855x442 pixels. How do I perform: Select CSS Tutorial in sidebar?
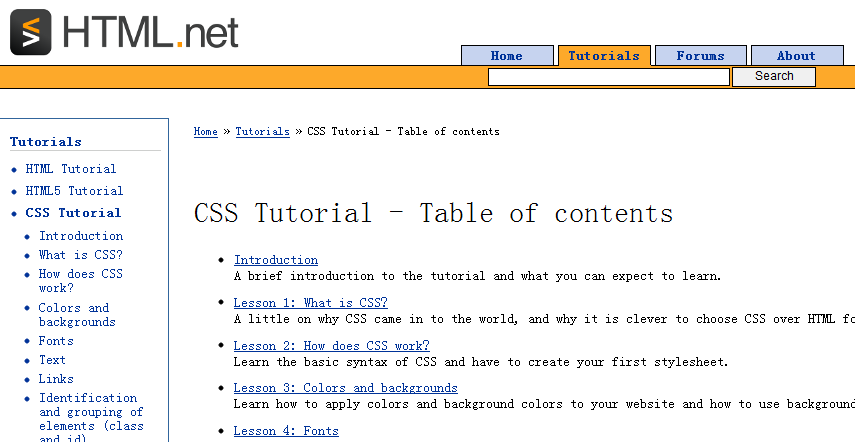tap(73, 213)
